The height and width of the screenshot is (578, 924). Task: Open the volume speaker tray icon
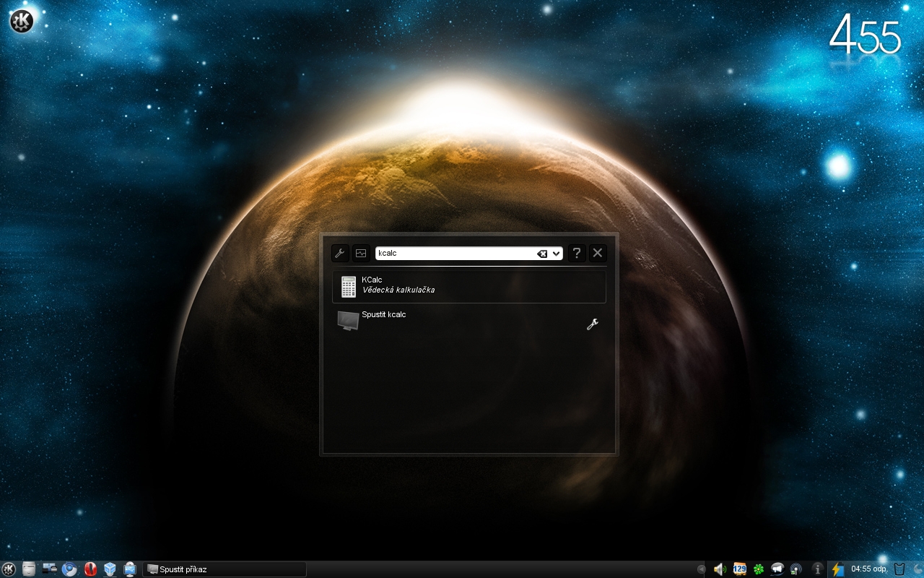point(720,569)
